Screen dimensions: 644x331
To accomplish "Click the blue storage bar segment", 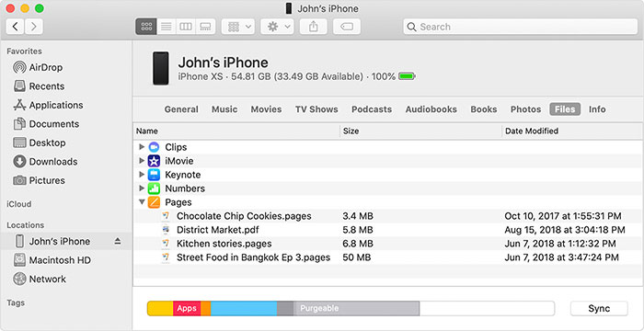I will (244, 308).
